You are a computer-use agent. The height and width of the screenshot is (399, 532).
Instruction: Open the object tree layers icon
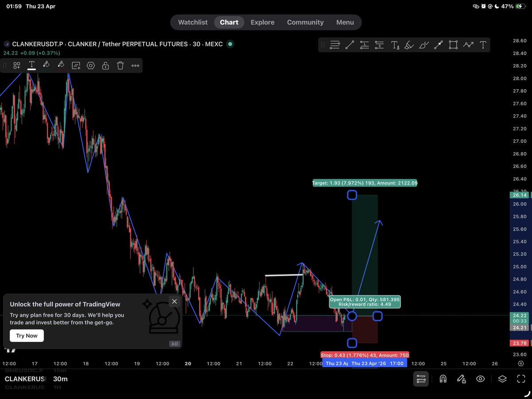point(502,379)
